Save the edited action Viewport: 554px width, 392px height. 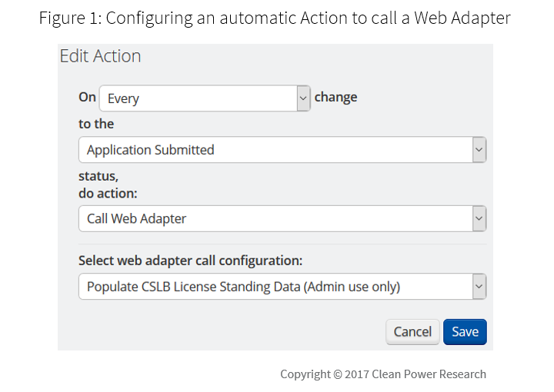pos(465,331)
